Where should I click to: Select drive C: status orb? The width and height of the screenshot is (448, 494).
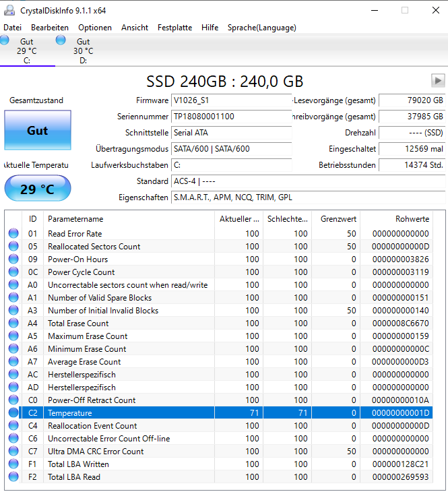[x=5, y=40]
